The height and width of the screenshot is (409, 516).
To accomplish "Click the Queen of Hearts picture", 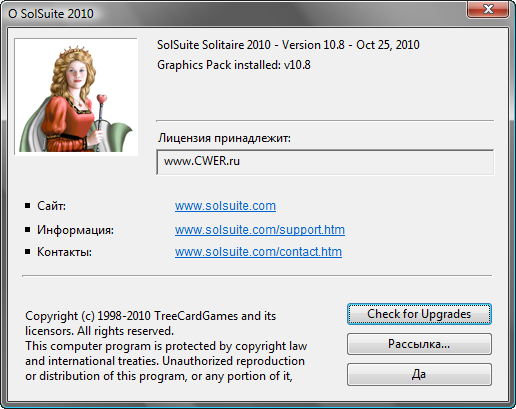I will click(x=76, y=97).
